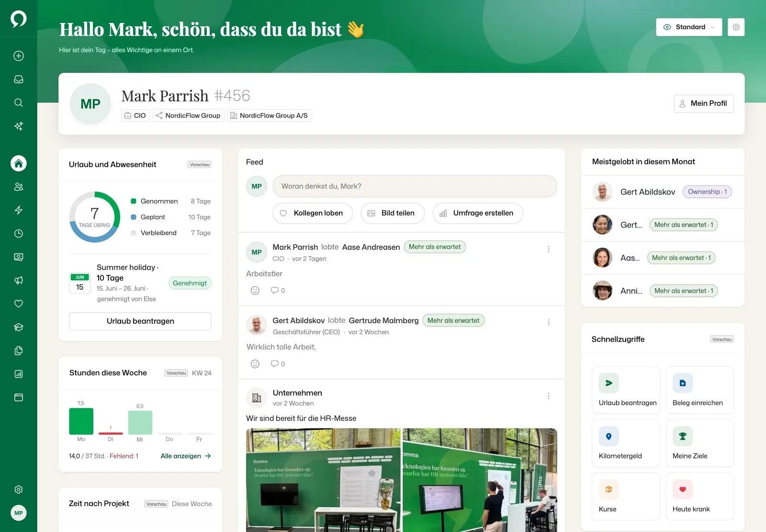Click the lightning bolt icon in sidebar

point(19,210)
